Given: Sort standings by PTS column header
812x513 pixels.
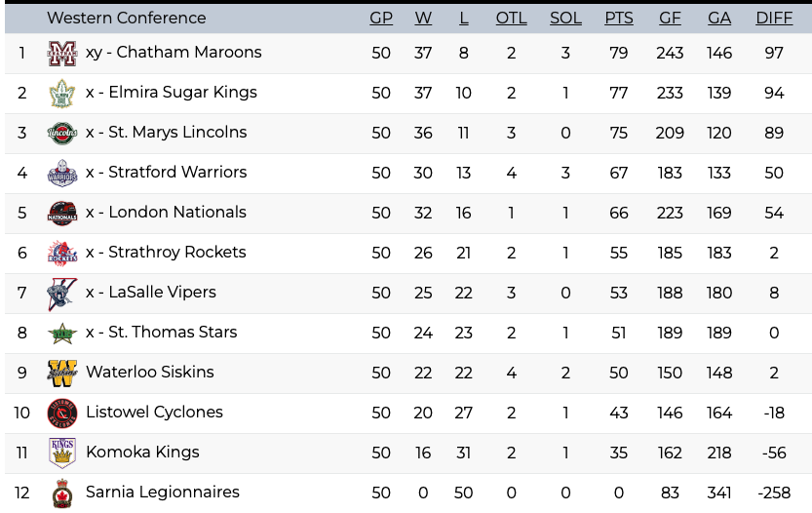Looking at the screenshot, I should (x=619, y=19).
